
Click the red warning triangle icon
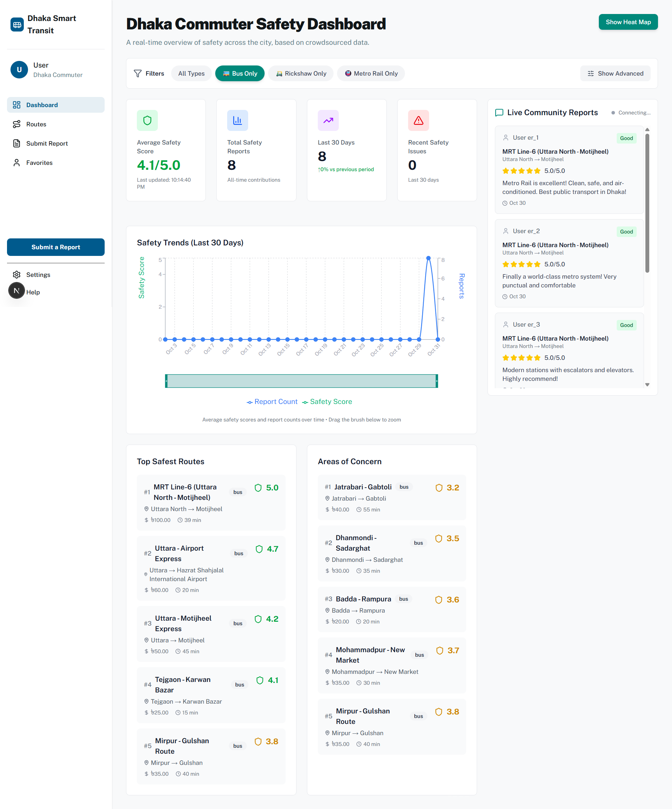[x=418, y=120]
